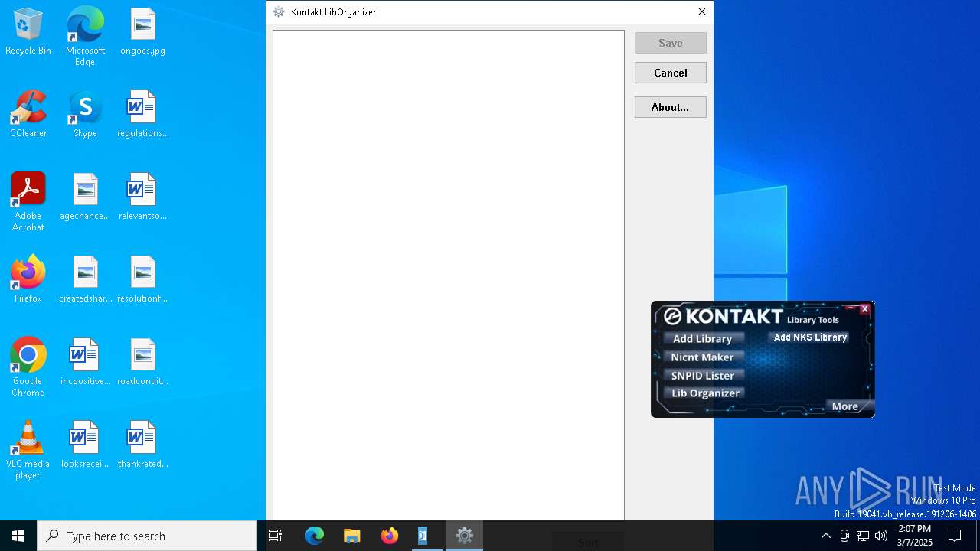Select the incpositive Word document icon
This screenshot has width=980, height=551.
coord(85,363)
